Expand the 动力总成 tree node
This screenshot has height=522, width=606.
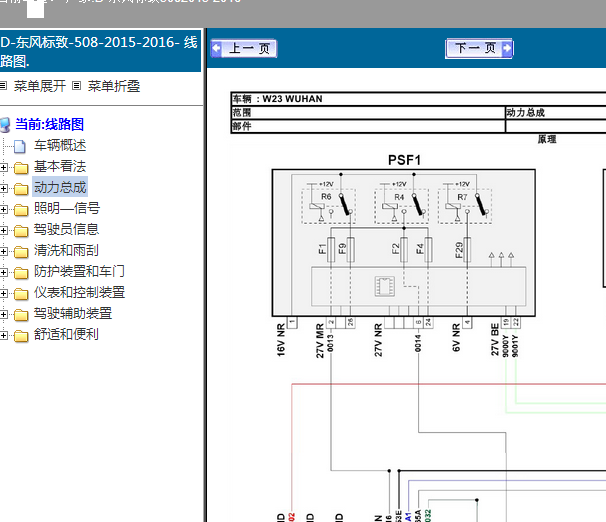[5, 187]
